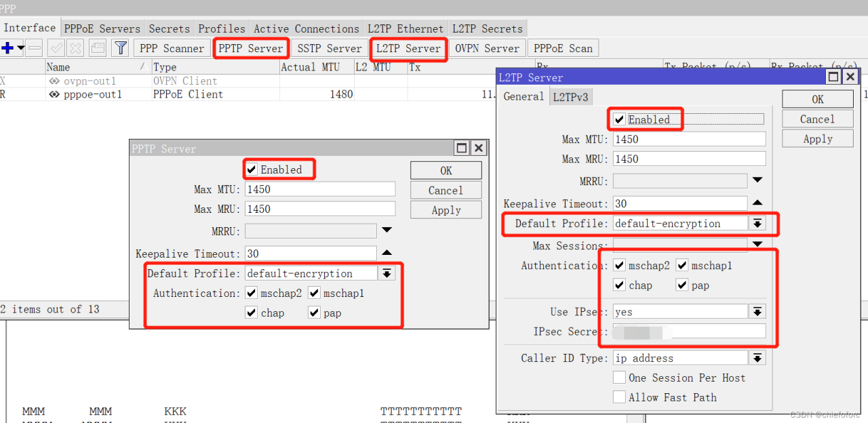Click Max MRU field in L2TP Server
The height and width of the screenshot is (423, 868).
690,159
